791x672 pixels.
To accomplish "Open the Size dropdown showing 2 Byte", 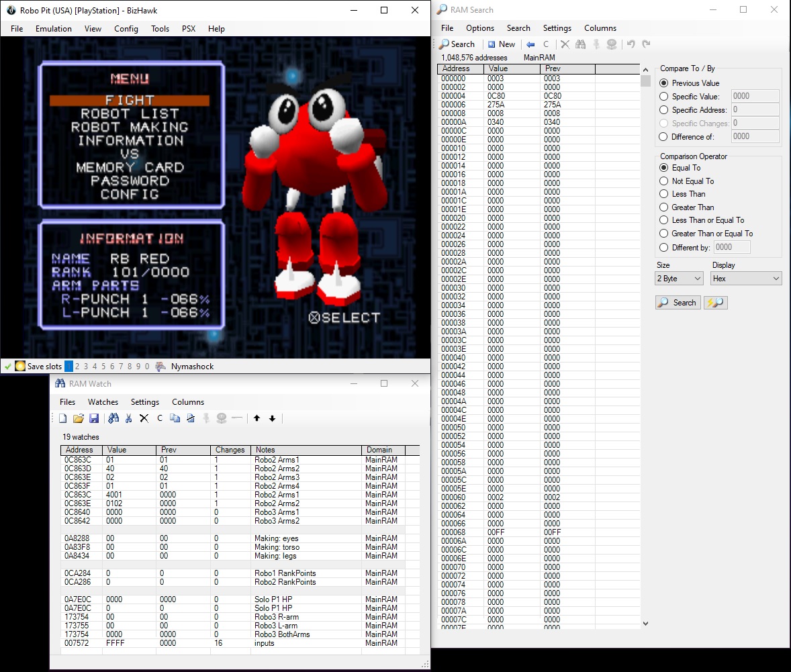I will click(679, 279).
